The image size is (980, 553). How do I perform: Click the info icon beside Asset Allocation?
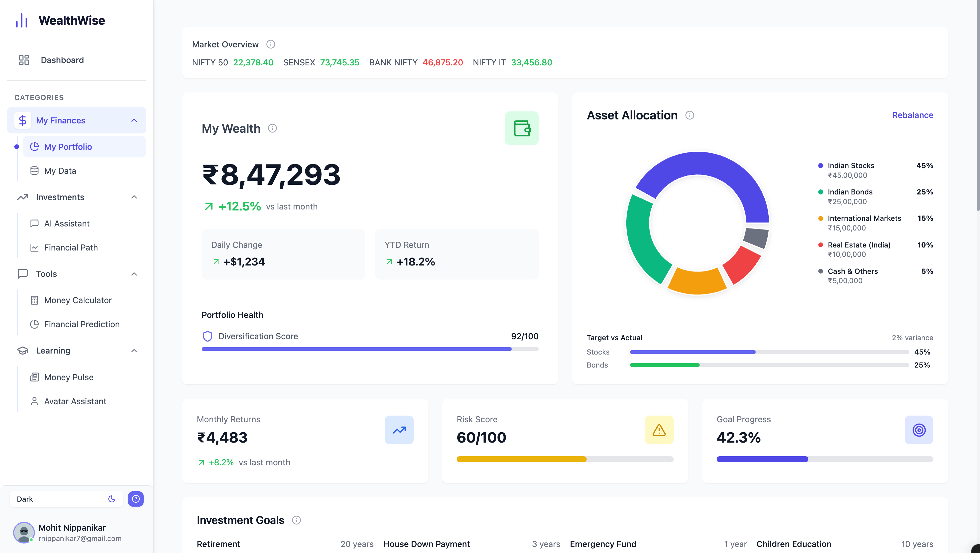point(689,115)
